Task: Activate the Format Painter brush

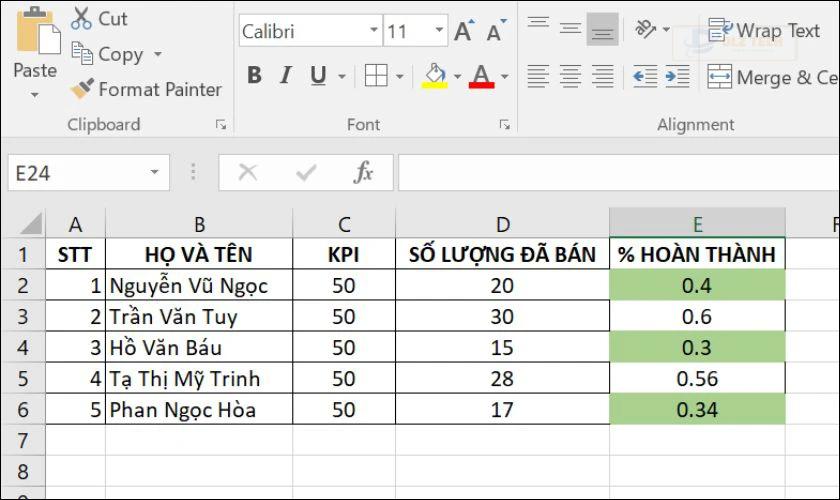Action: [146, 89]
